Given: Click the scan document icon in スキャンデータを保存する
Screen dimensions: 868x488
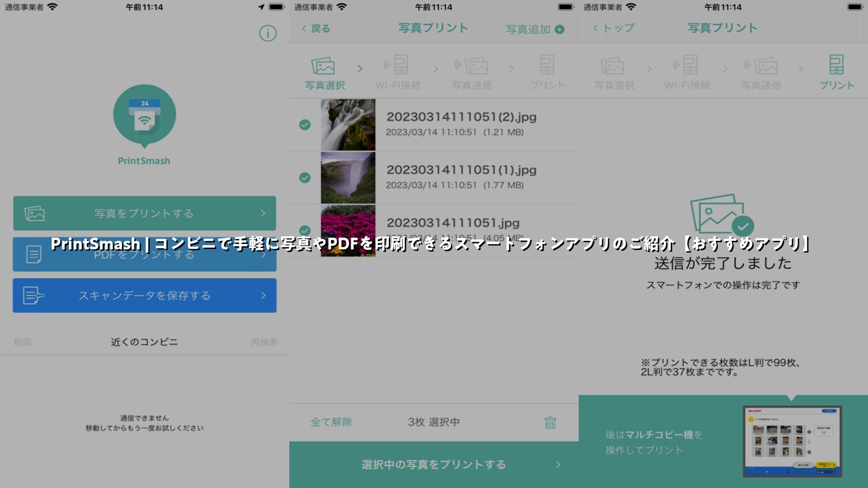Looking at the screenshot, I should tap(33, 296).
